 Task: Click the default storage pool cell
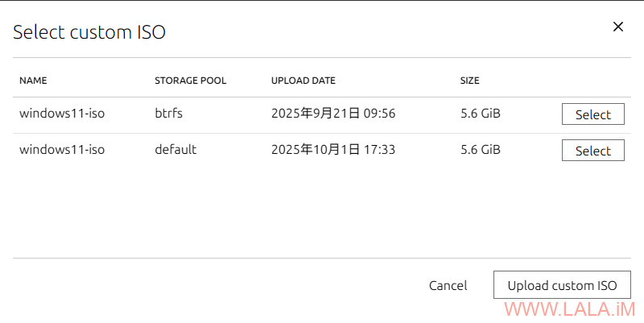[x=175, y=150]
